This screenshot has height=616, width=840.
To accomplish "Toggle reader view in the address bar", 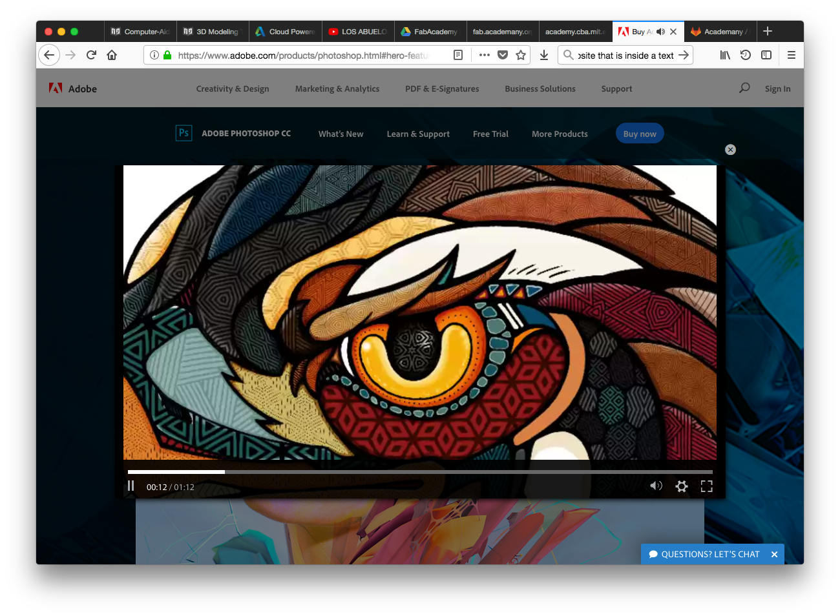I will [x=458, y=56].
